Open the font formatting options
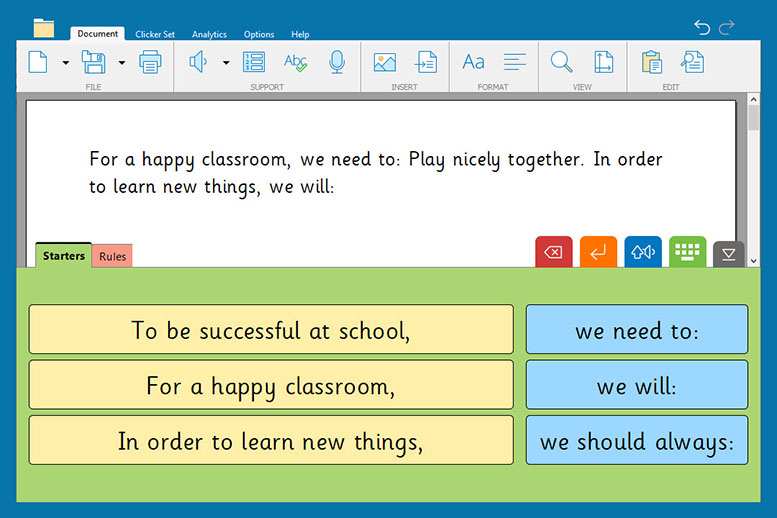This screenshot has height=518, width=777. click(473, 62)
